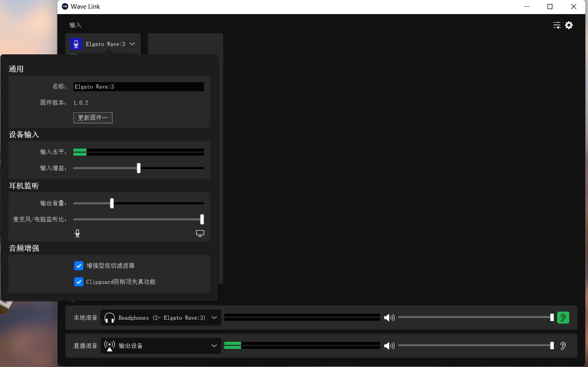The height and width of the screenshot is (367, 588).
Task: Click the 名称 input field with Elgato Wave:3
Action: 139,87
